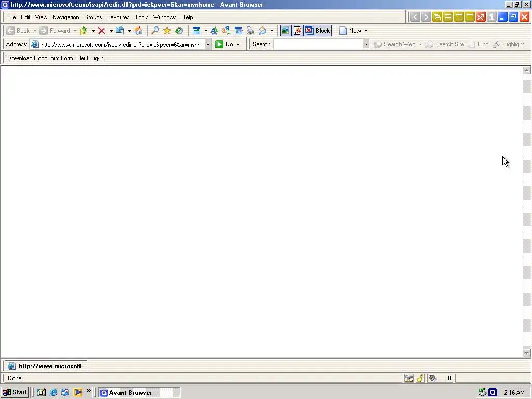Open the Search box dropdown arrow
The image size is (532, 399).
[366, 45]
